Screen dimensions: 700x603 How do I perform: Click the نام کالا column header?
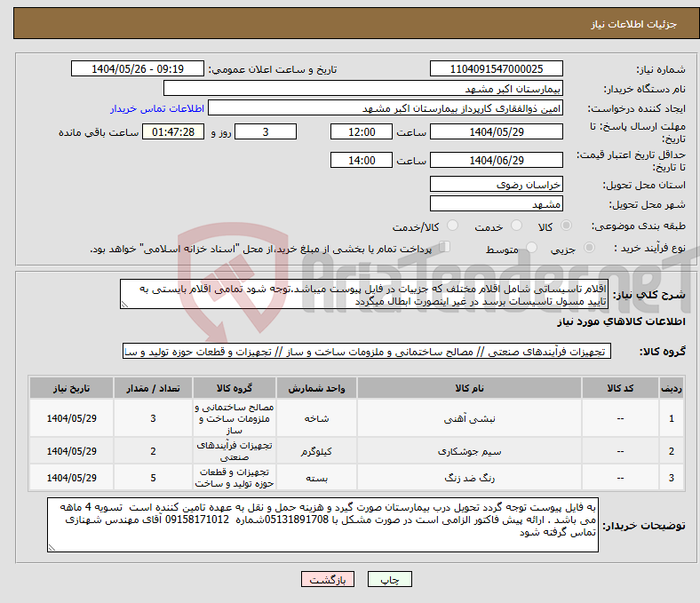(469, 388)
